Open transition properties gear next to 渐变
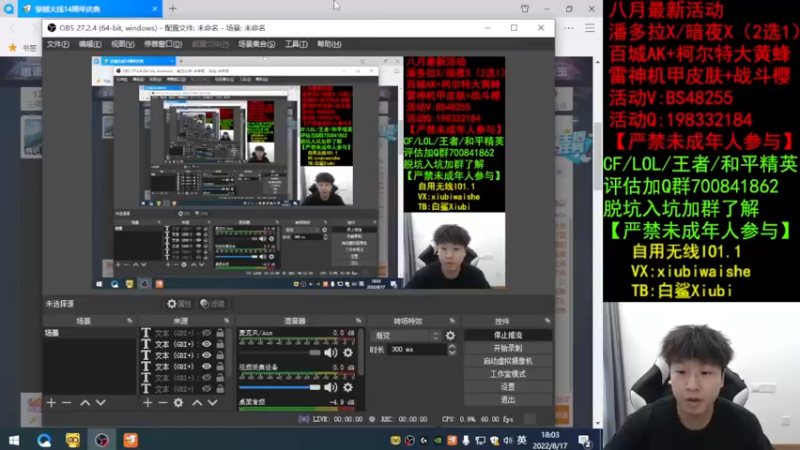The height and width of the screenshot is (450, 800). tap(450, 336)
